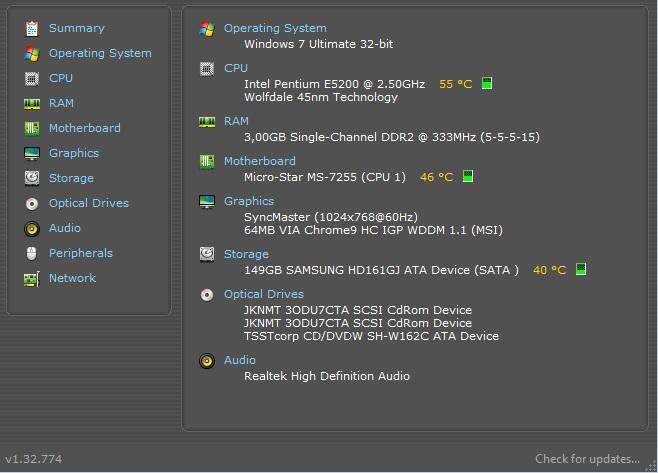Click the Storage heading in summary panel
The height and width of the screenshot is (473, 658).
pyautogui.click(x=246, y=254)
